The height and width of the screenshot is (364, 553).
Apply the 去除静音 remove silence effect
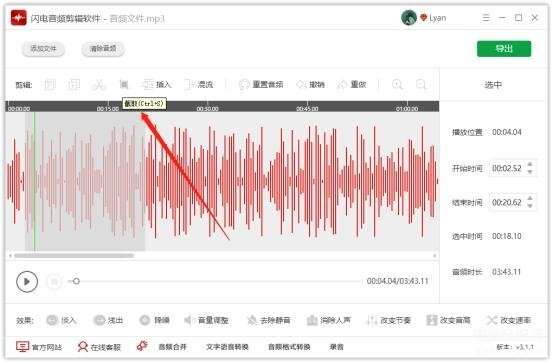coord(268,320)
